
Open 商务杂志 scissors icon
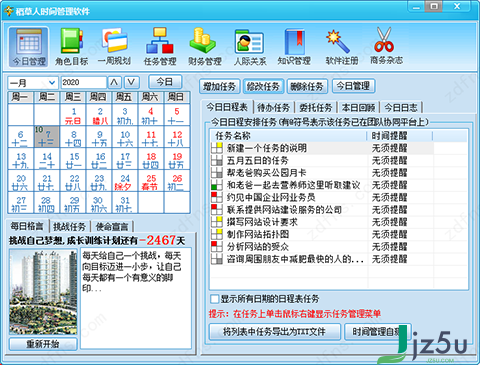tap(386, 47)
